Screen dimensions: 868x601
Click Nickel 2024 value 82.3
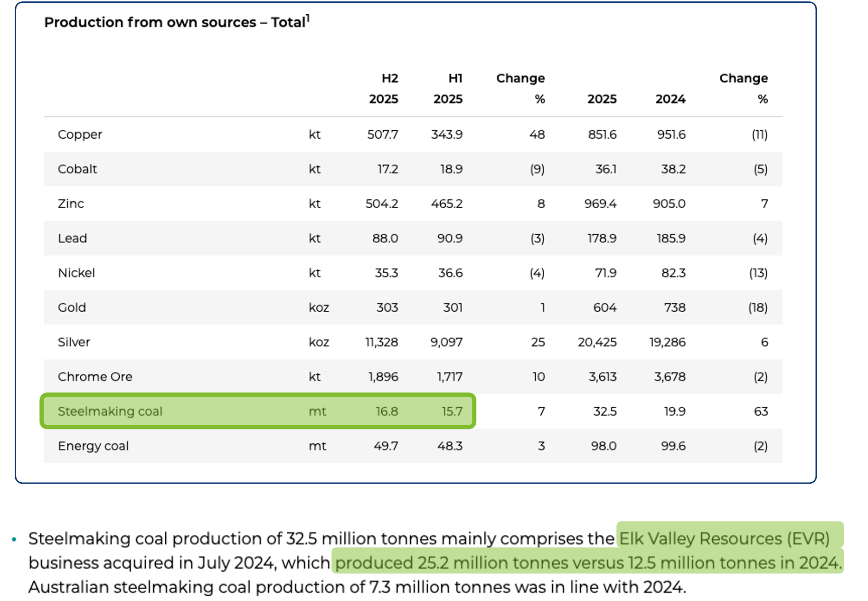[673, 273]
